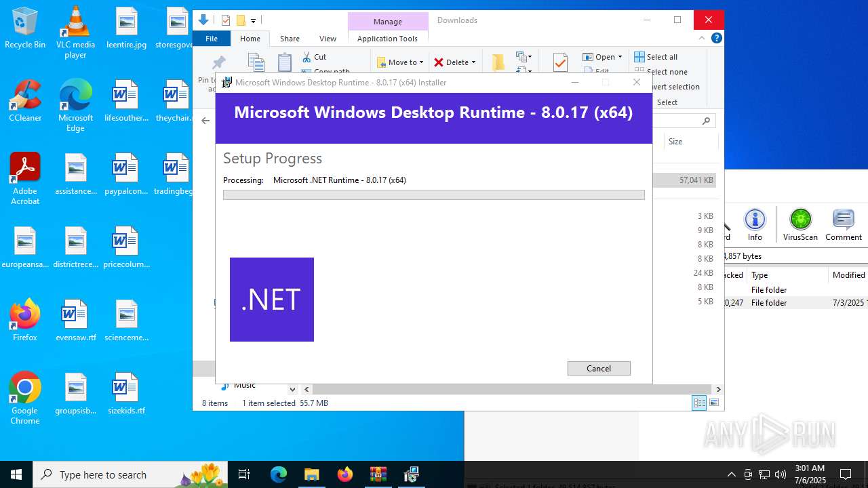This screenshot has height=488, width=868.
Task: Click the quick access properties icon
Action: point(226,20)
